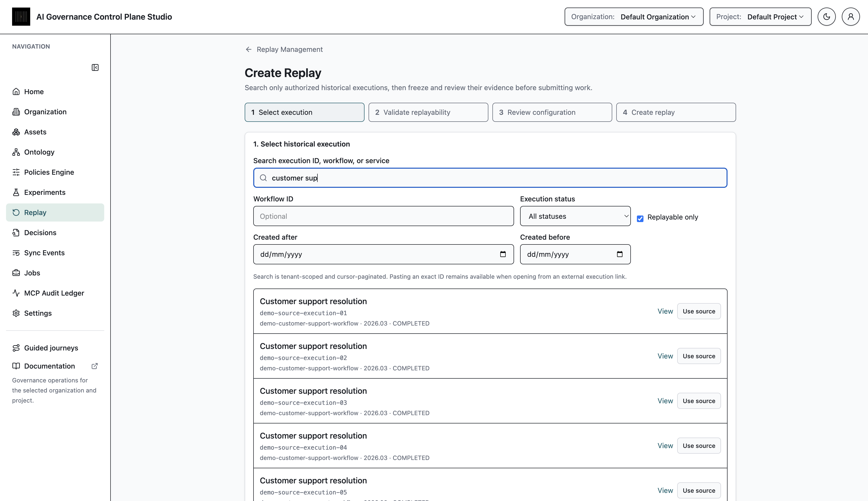Use source for demo-source-execution-05
This screenshot has width=868, height=501.
pos(699,491)
